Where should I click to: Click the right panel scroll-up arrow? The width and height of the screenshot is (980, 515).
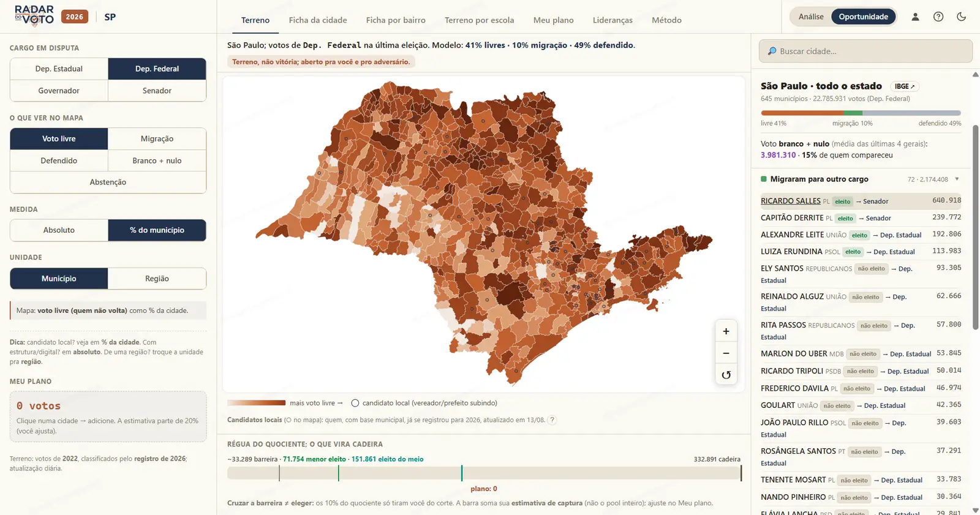(975, 75)
